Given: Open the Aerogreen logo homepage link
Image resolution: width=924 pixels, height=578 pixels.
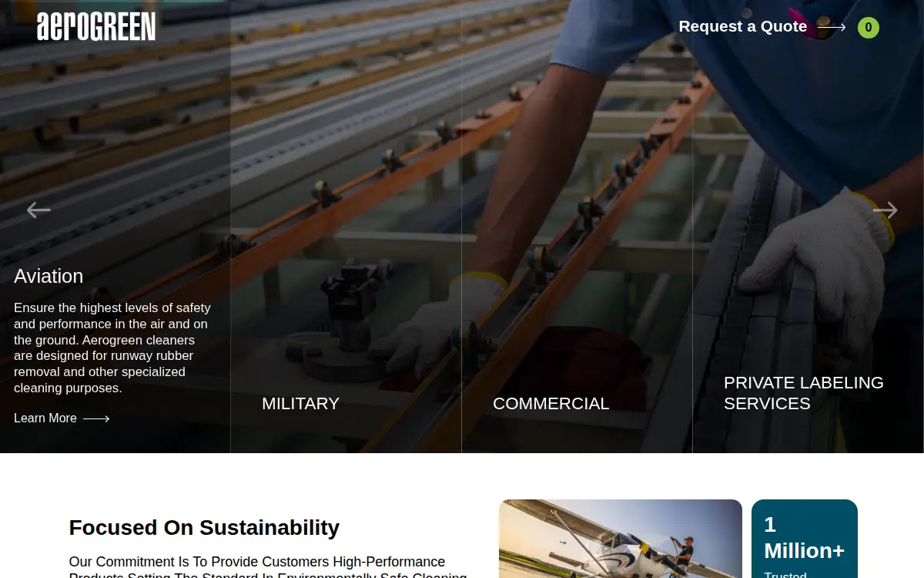Looking at the screenshot, I should pos(96,27).
